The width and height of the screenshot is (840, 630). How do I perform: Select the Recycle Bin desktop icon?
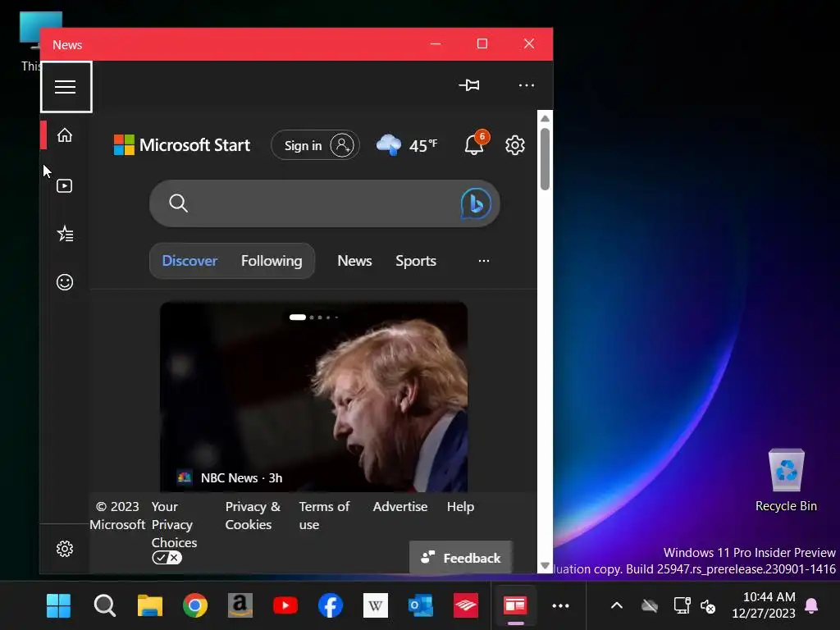point(786,481)
